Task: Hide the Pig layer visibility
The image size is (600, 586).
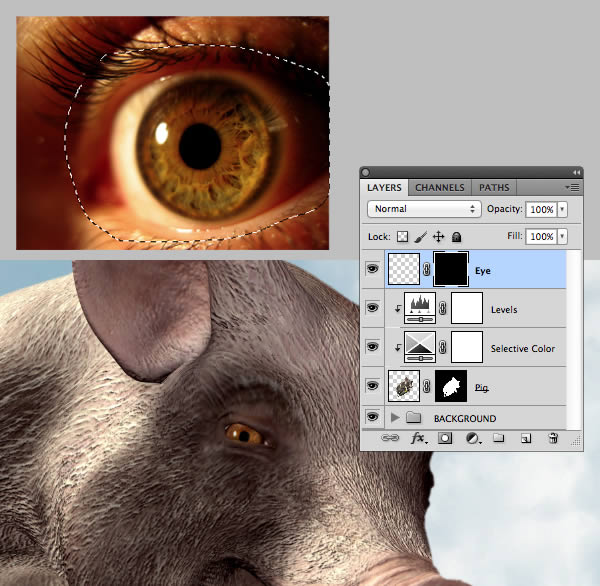Action: click(x=372, y=386)
